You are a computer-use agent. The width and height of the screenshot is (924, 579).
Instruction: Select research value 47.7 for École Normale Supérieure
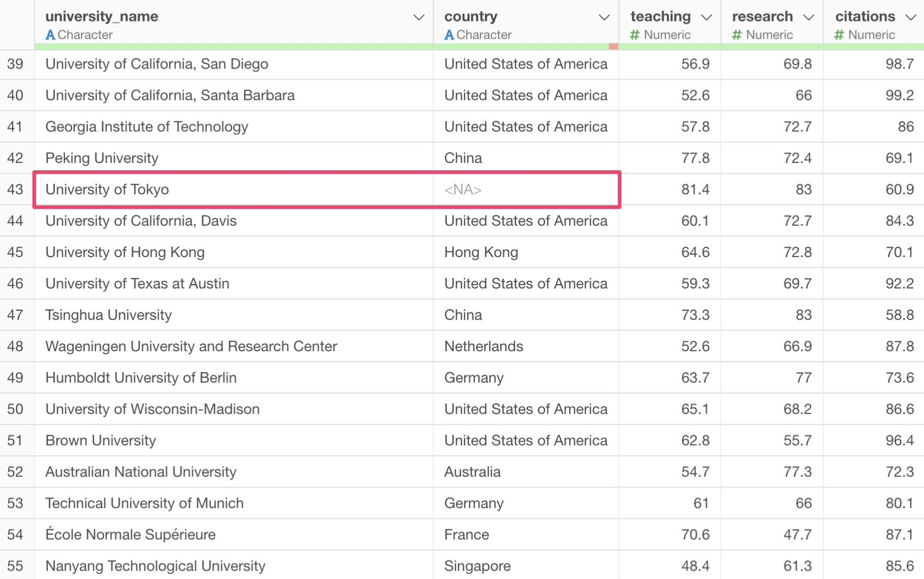tap(772, 535)
